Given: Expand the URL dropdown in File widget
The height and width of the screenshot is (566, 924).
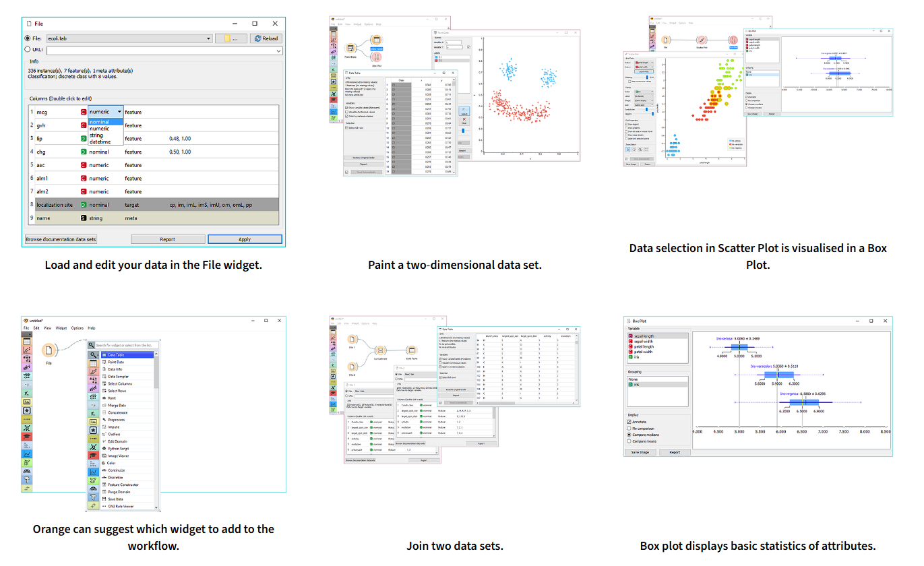Looking at the screenshot, I should click(278, 50).
